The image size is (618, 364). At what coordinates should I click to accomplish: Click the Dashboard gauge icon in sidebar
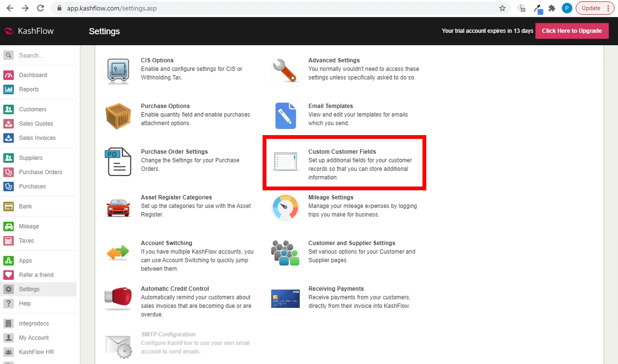(x=9, y=75)
